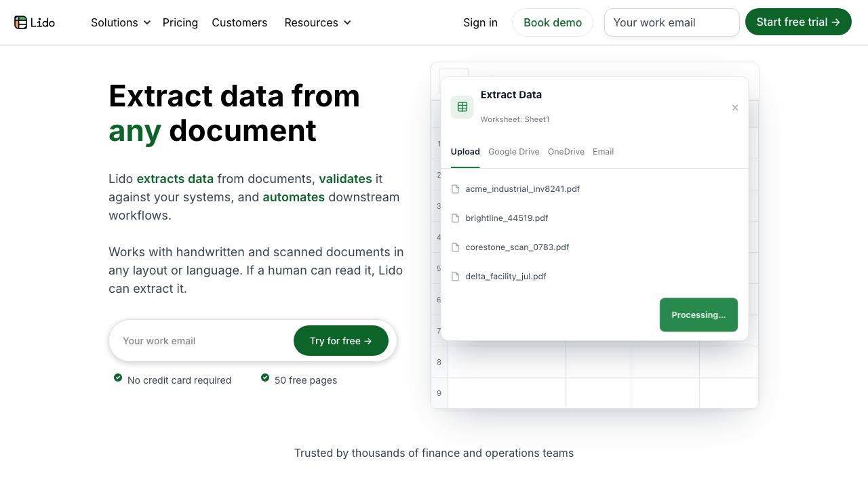Select spreadsheet row header 9

(x=439, y=393)
